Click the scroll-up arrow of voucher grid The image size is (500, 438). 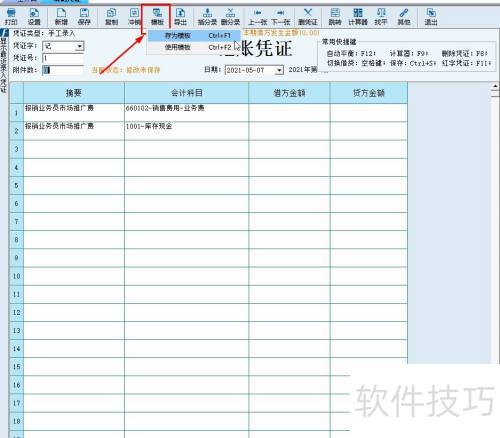coord(495,86)
